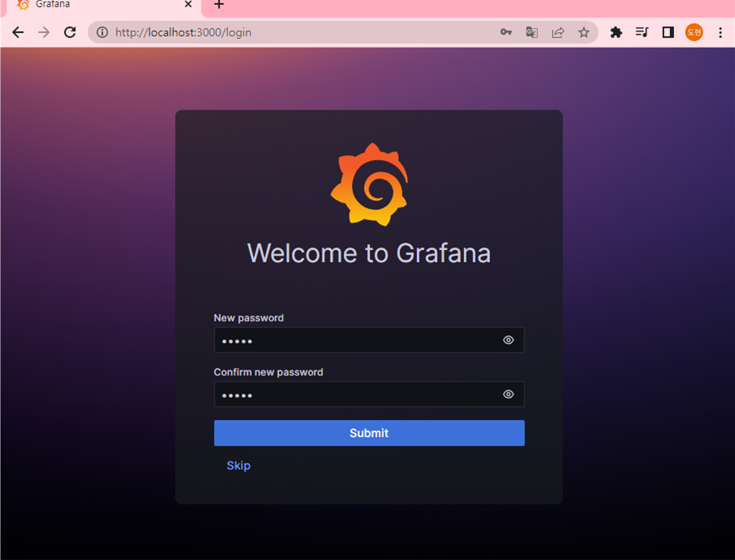The image size is (735, 560).
Task: Toggle the browser side panel
Action: pyautogui.click(x=668, y=33)
